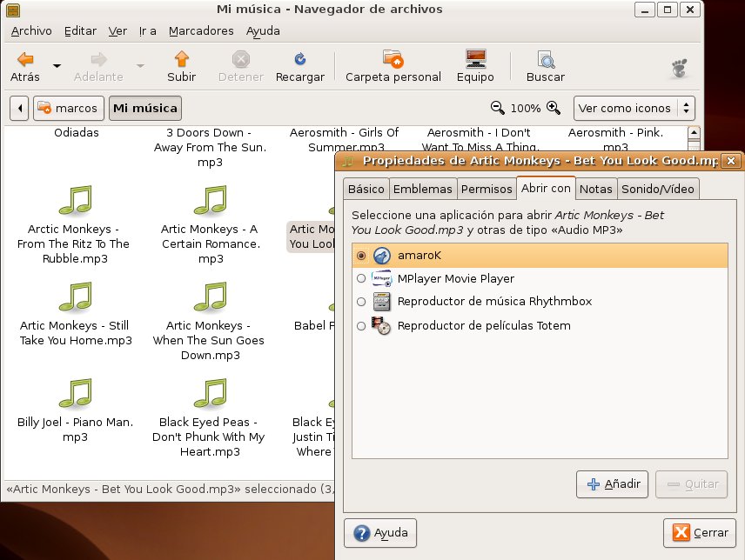745x560 pixels.
Task: Select the amaroK radio button
Action: tap(361, 256)
